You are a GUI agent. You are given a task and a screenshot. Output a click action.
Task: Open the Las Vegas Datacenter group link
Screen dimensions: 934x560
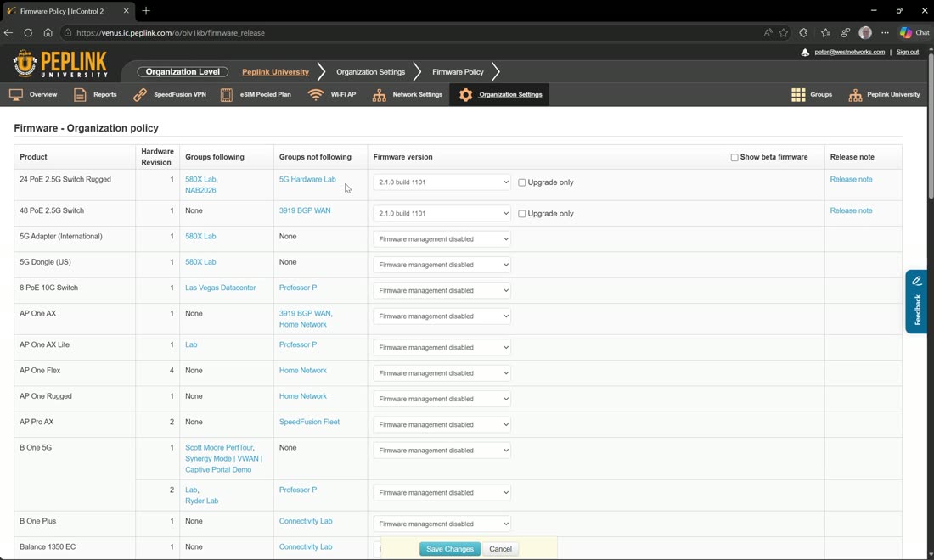pos(221,288)
